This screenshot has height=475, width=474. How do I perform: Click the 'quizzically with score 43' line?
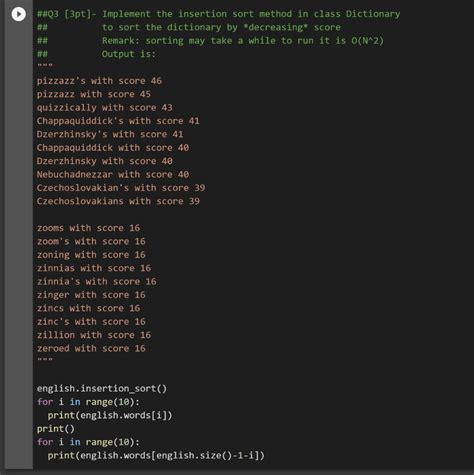(x=104, y=108)
